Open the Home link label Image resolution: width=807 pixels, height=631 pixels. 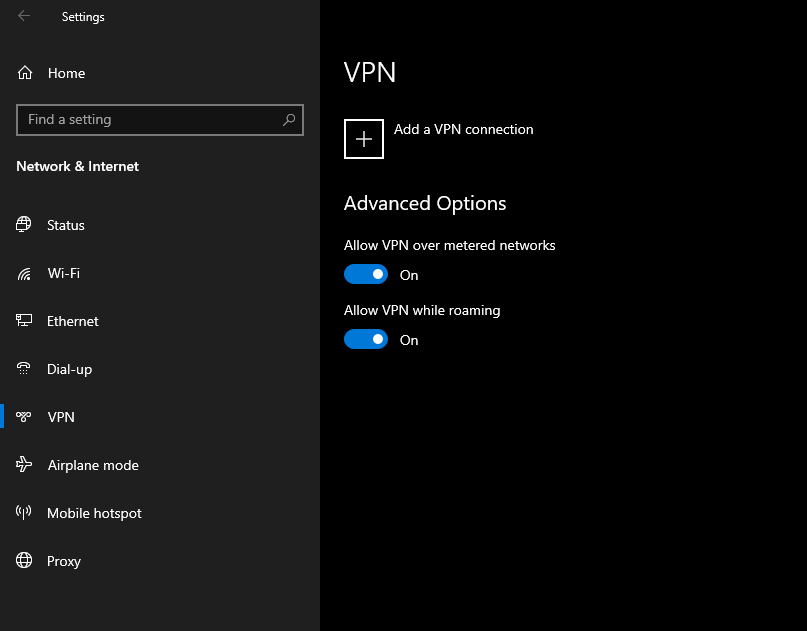[x=66, y=73]
